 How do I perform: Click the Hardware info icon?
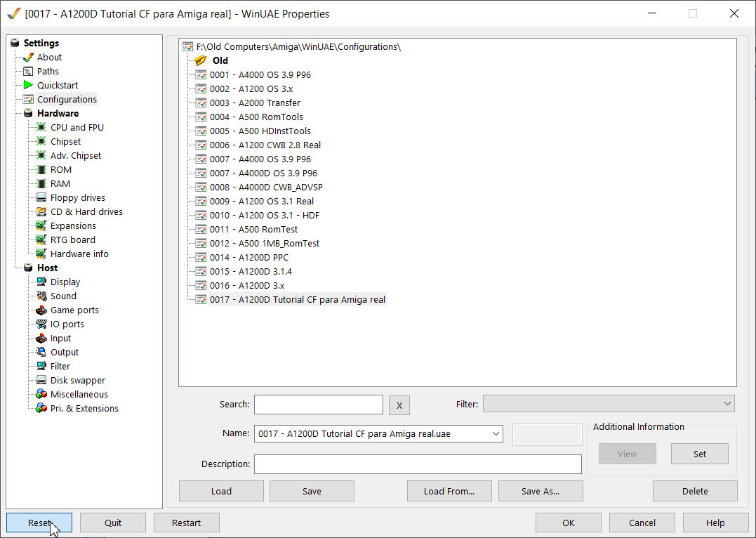point(41,254)
